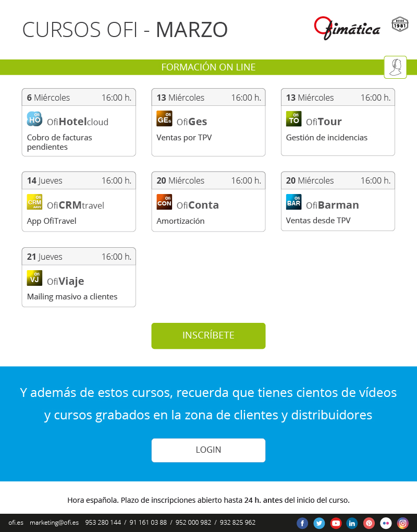The image size is (417, 532).
Task: Open the Facebook social icon
Action: (x=302, y=523)
